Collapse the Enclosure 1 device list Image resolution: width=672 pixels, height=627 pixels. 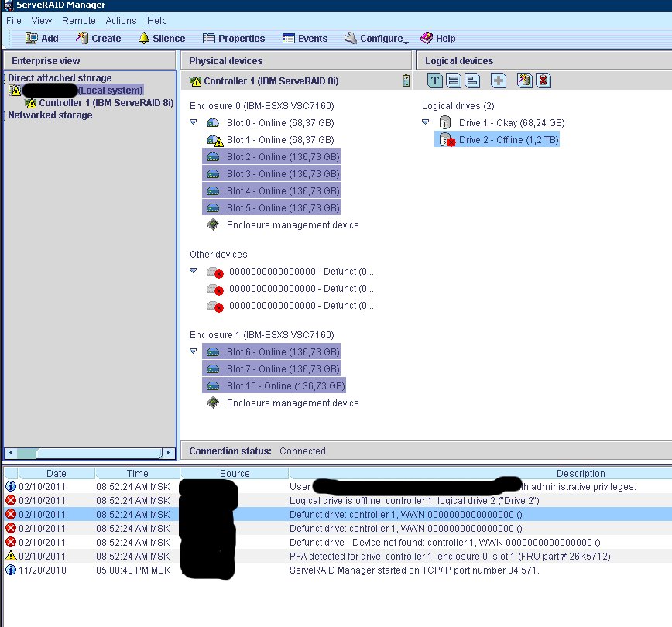pos(194,351)
